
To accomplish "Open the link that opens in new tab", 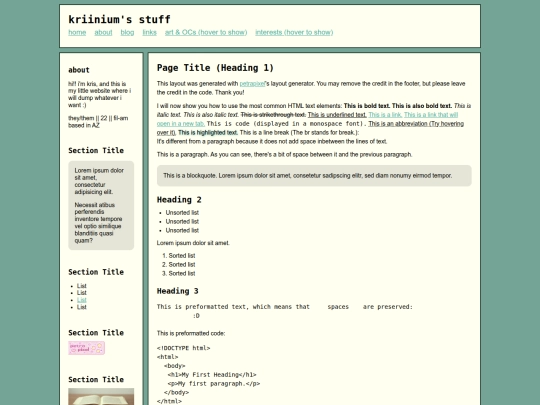I will [431, 115].
